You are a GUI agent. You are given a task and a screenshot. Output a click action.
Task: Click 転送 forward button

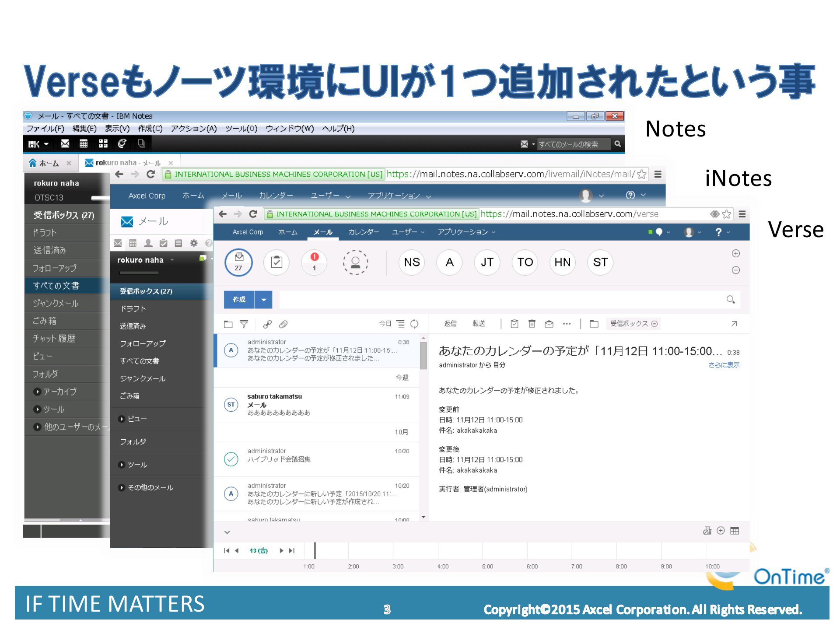pos(479,324)
